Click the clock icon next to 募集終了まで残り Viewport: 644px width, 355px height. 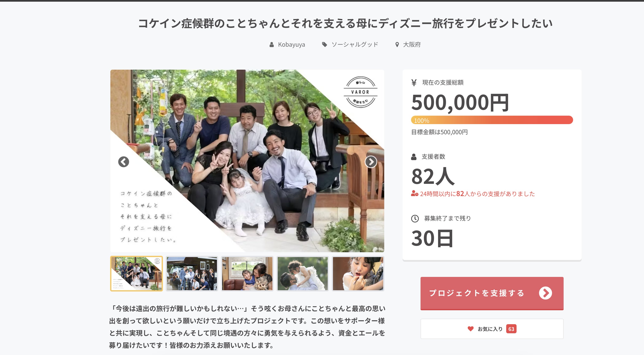point(415,218)
